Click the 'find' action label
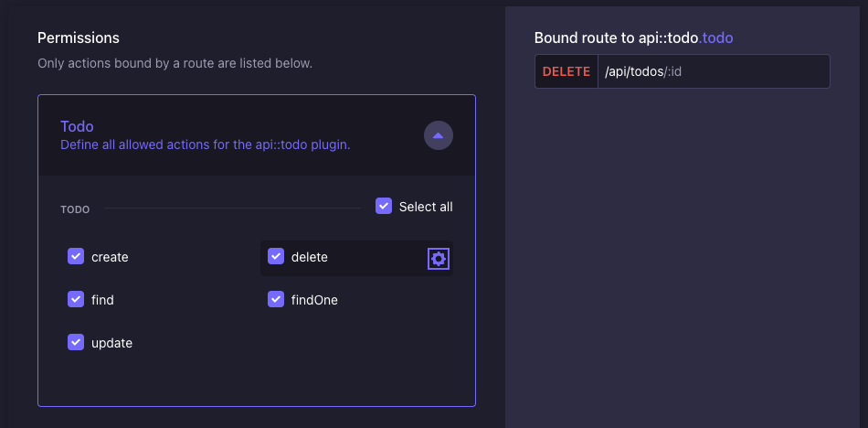 (x=102, y=300)
